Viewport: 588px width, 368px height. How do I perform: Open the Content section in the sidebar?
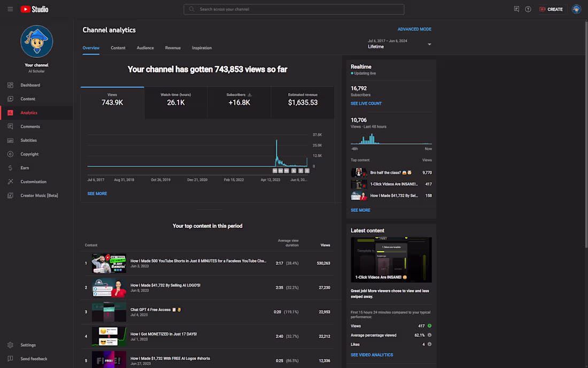(x=28, y=98)
